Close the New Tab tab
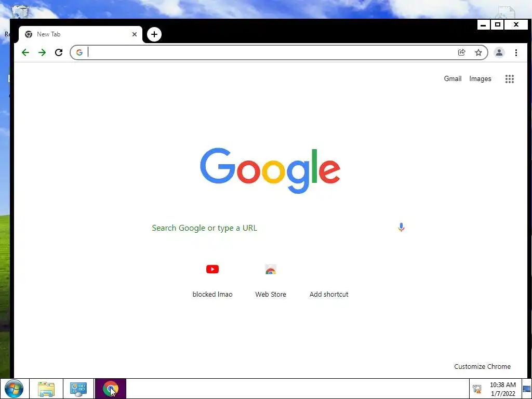This screenshot has height=399, width=532. coord(135,34)
